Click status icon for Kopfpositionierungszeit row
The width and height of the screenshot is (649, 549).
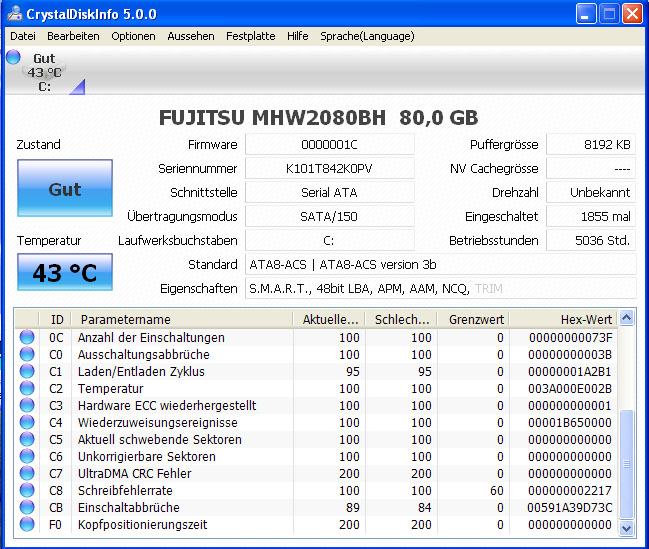click(27, 524)
